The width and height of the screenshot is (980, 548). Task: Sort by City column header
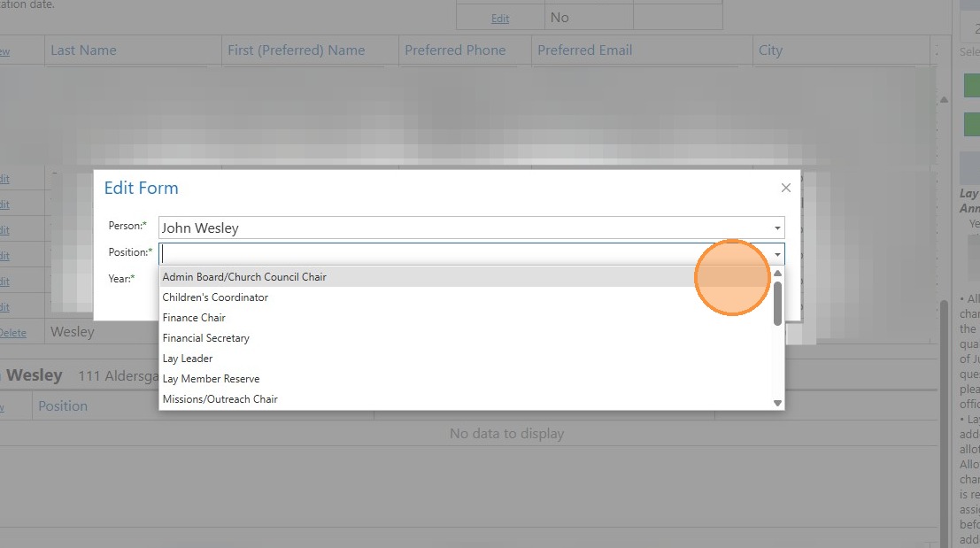(770, 50)
